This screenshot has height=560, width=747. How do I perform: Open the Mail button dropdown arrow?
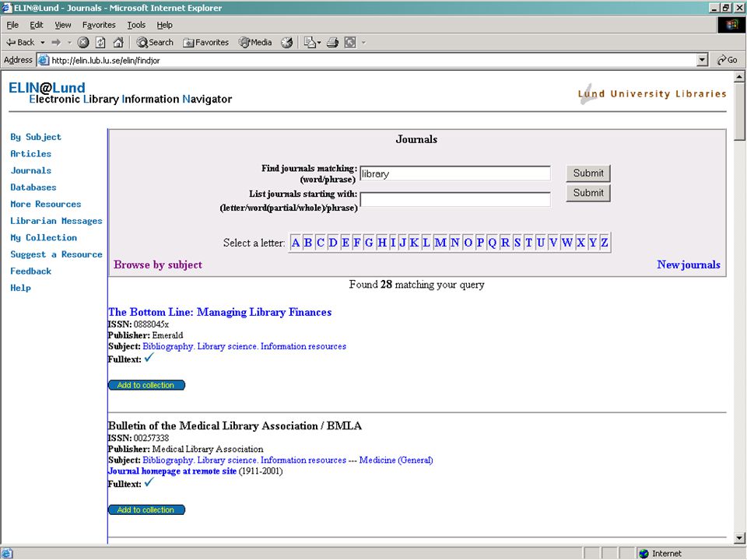point(319,42)
